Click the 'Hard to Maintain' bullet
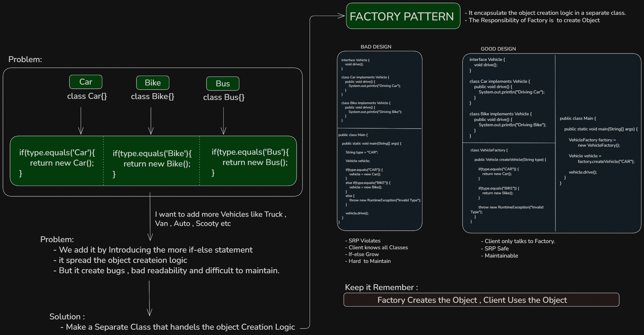 (368, 261)
